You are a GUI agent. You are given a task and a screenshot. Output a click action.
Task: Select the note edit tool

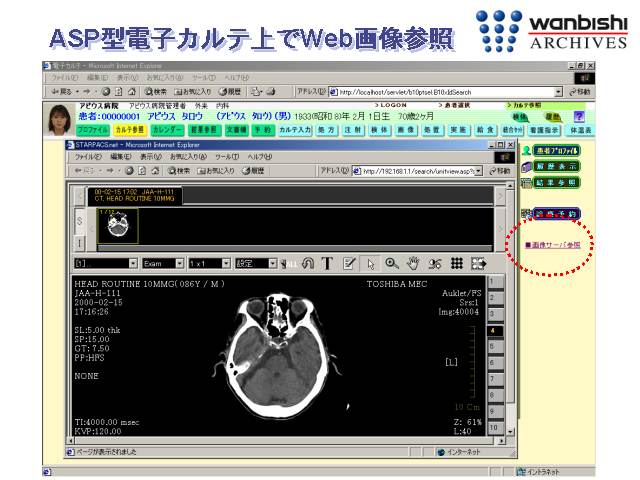coord(348,263)
